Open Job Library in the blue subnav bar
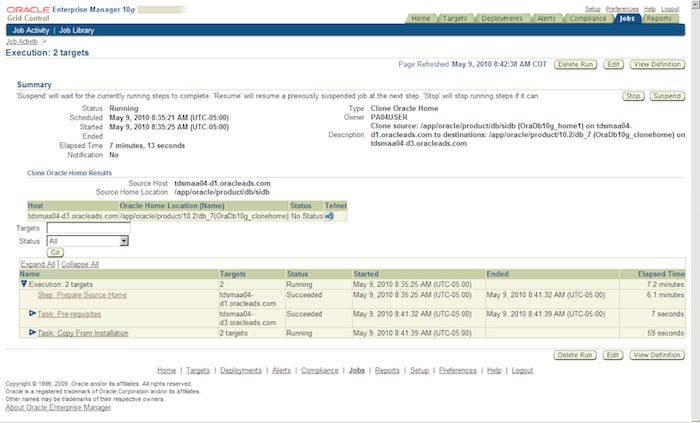The image size is (700, 423). pyautogui.click(x=76, y=30)
